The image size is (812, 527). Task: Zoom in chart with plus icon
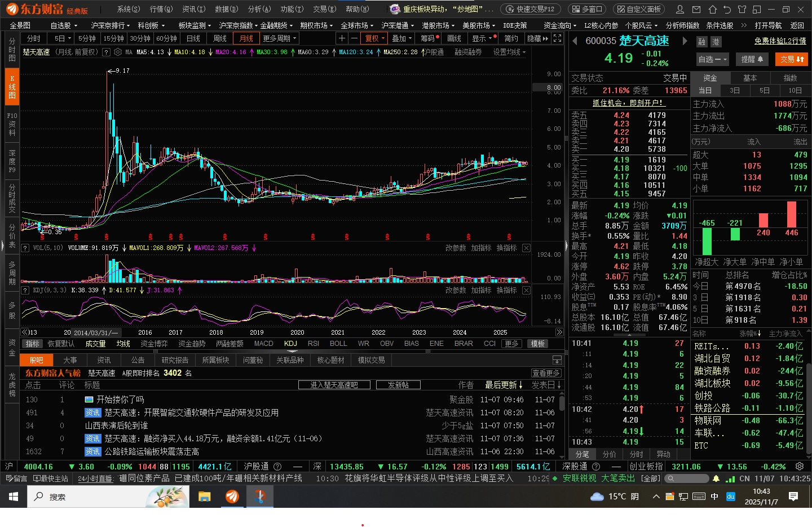342,38
